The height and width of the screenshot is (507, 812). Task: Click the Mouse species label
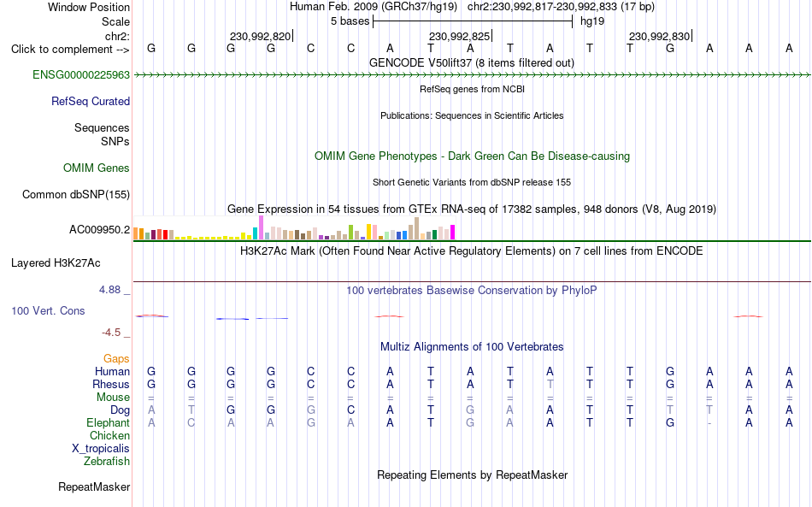(113, 398)
